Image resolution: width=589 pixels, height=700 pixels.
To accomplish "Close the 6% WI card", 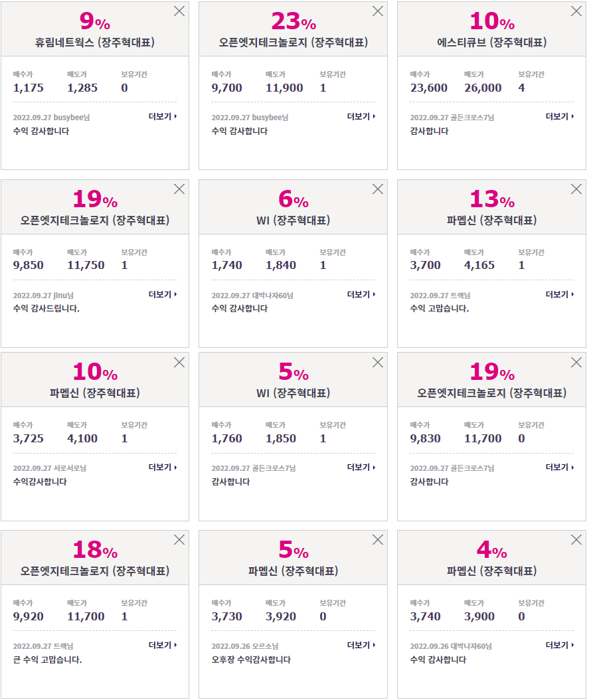I will [377, 189].
